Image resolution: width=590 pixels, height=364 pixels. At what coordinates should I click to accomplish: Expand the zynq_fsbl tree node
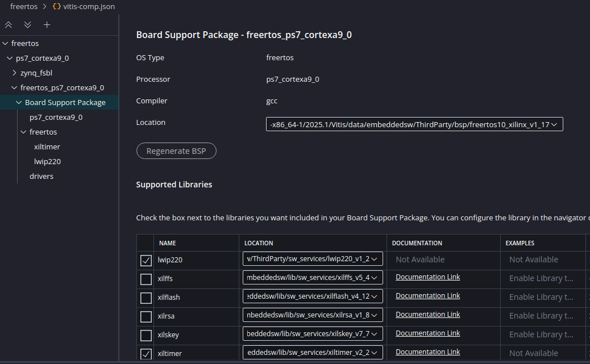tap(14, 73)
